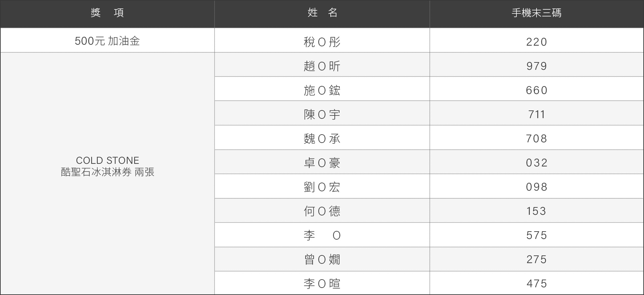Screen dimensions: 644x295
Task: Click on the name 李O暄
Action: pos(322,284)
